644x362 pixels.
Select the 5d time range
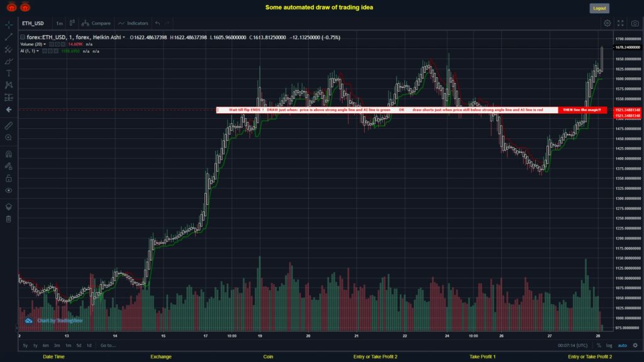point(79,346)
